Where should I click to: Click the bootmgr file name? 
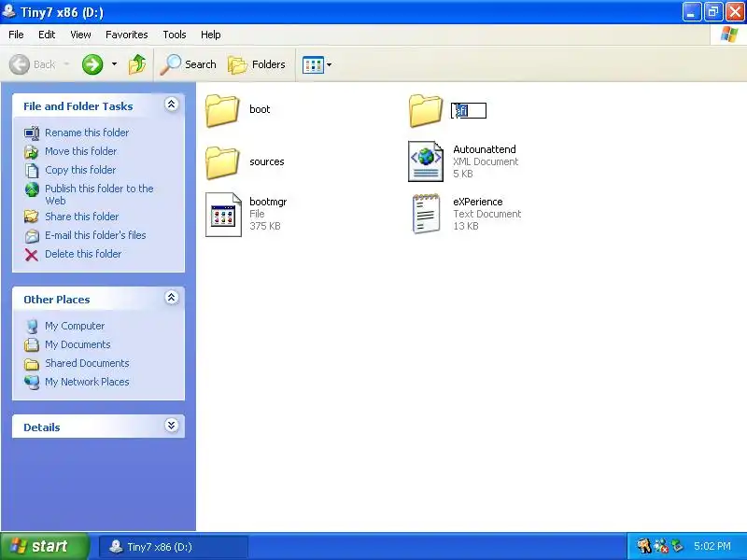coord(268,202)
